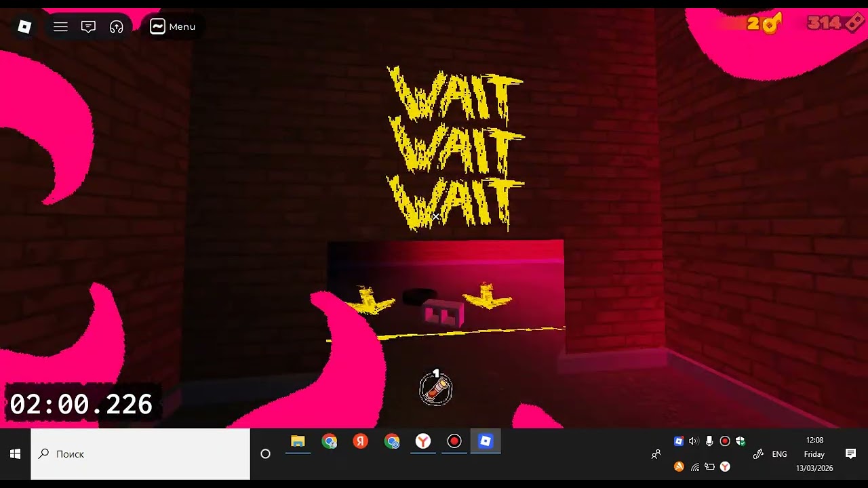The width and height of the screenshot is (868, 488).
Task: Click the microphone tray icon
Action: (x=709, y=441)
